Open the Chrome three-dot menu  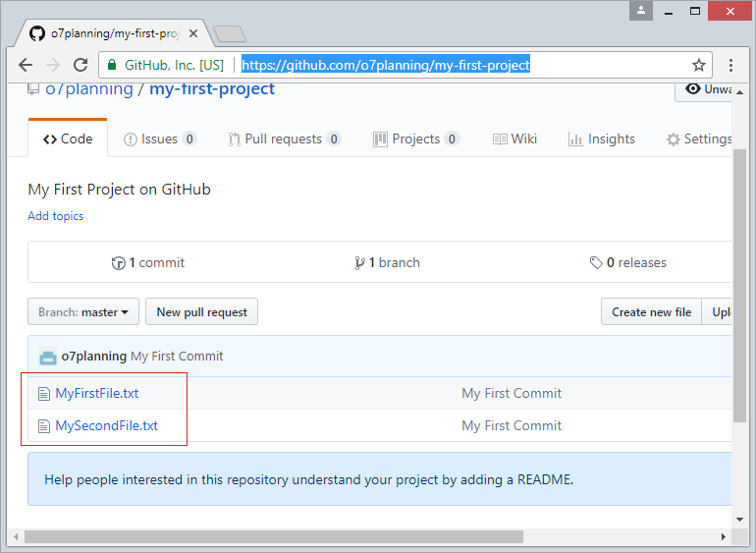tap(730, 65)
